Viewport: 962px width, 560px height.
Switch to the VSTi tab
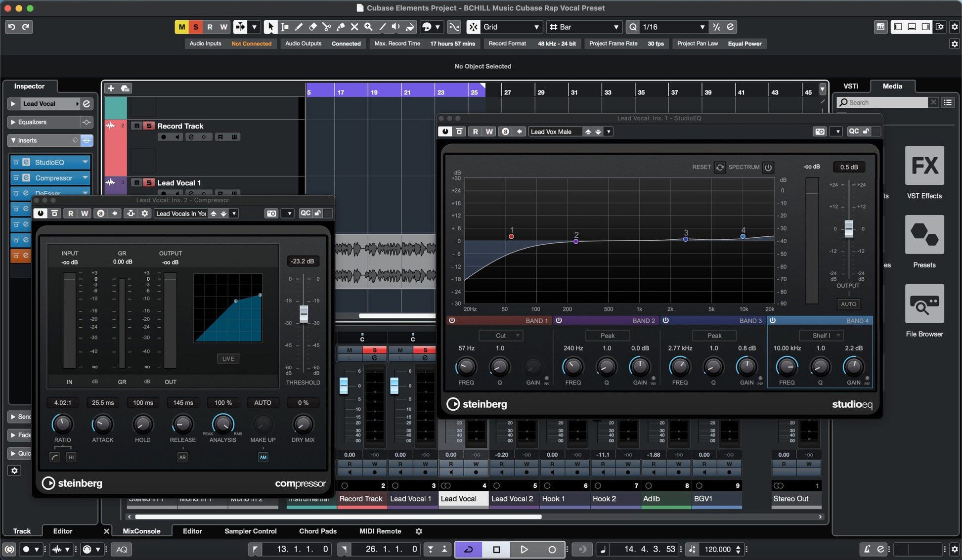click(x=850, y=86)
